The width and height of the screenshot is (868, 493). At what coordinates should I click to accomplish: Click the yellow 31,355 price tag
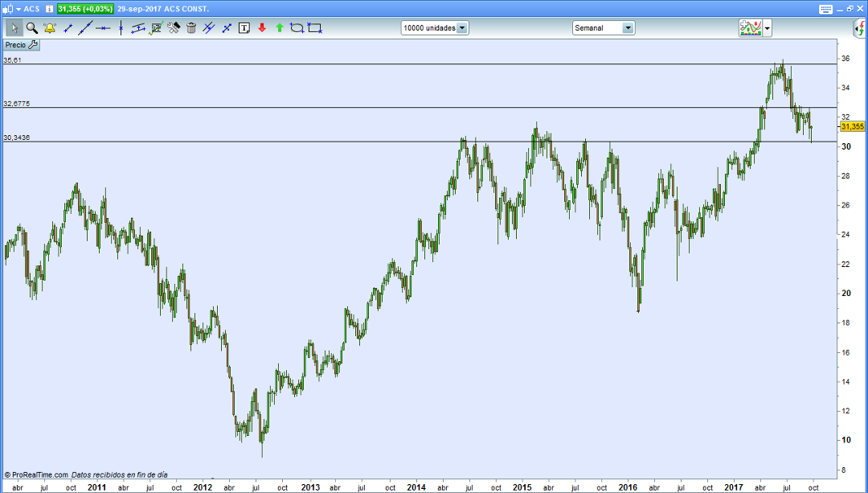pos(854,126)
